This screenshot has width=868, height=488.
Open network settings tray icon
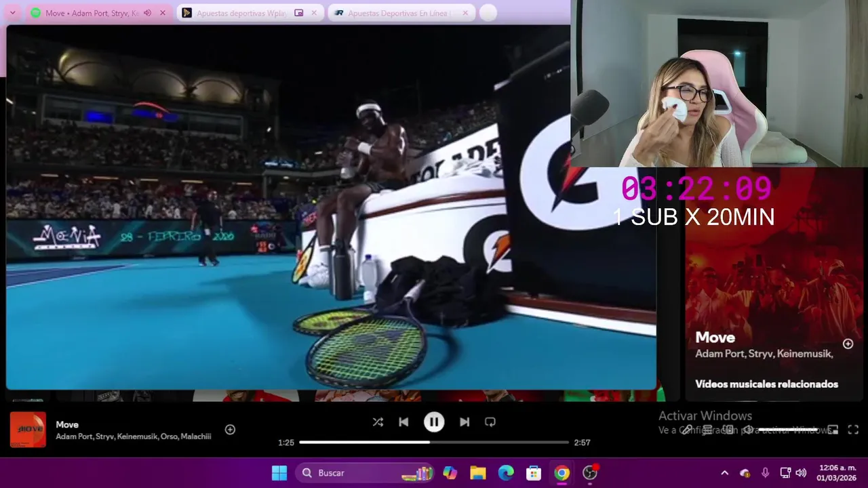tap(785, 473)
